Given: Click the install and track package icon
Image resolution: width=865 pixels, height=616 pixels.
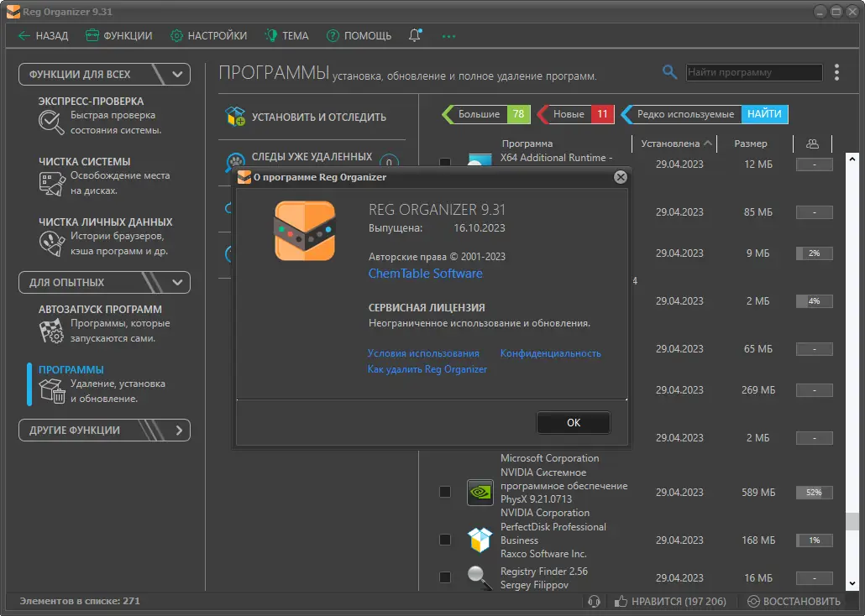Looking at the screenshot, I should pos(235,117).
